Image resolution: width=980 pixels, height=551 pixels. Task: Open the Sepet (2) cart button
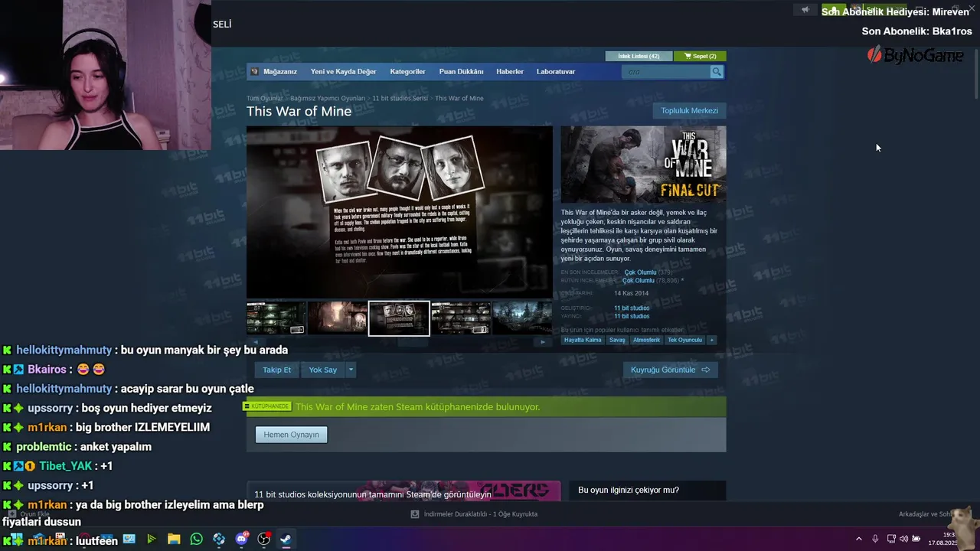(x=700, y=56)
